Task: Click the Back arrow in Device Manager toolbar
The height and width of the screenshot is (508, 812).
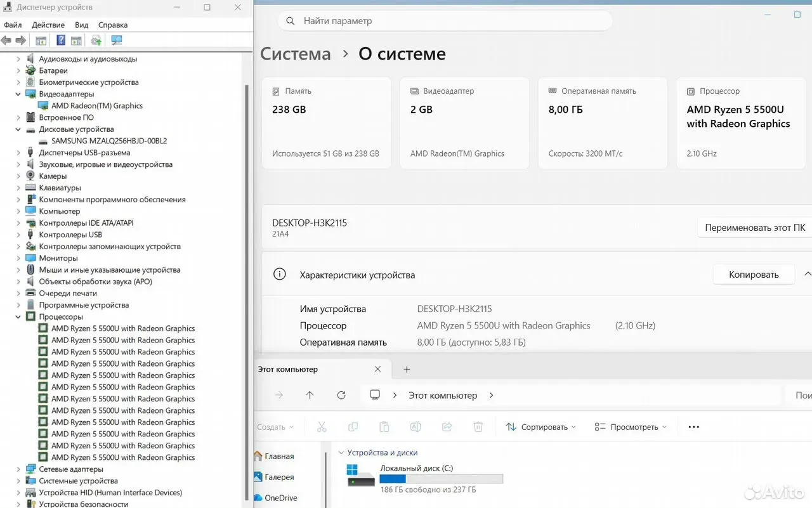Action: [x=6, y=41]
